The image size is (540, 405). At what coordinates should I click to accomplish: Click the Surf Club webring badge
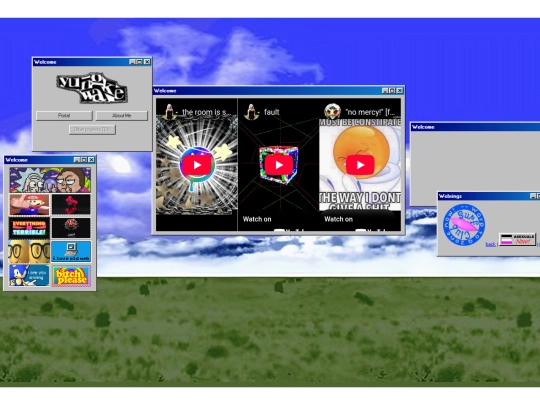464,225
